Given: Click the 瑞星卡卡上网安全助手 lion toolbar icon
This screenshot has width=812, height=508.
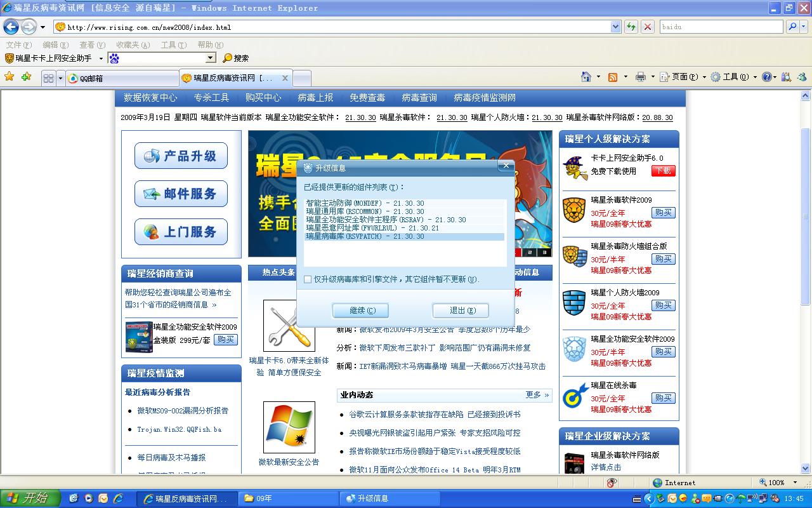Looking at the screenshot, I should (10, 58).
